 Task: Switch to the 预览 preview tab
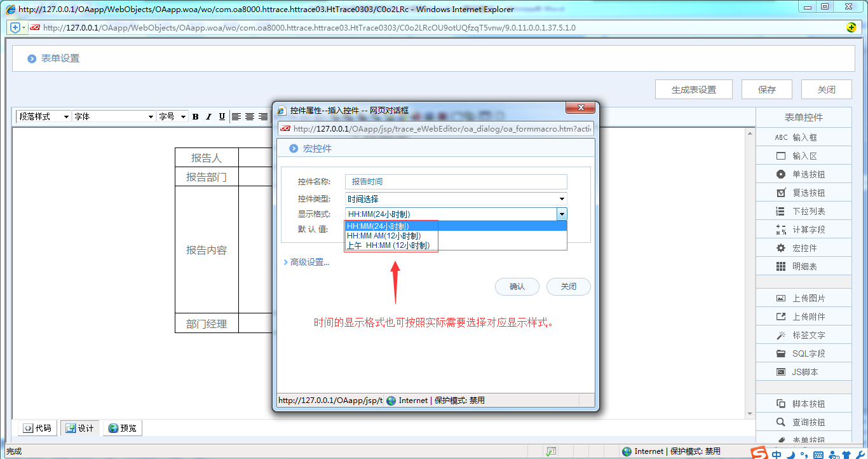click(122, 428)
